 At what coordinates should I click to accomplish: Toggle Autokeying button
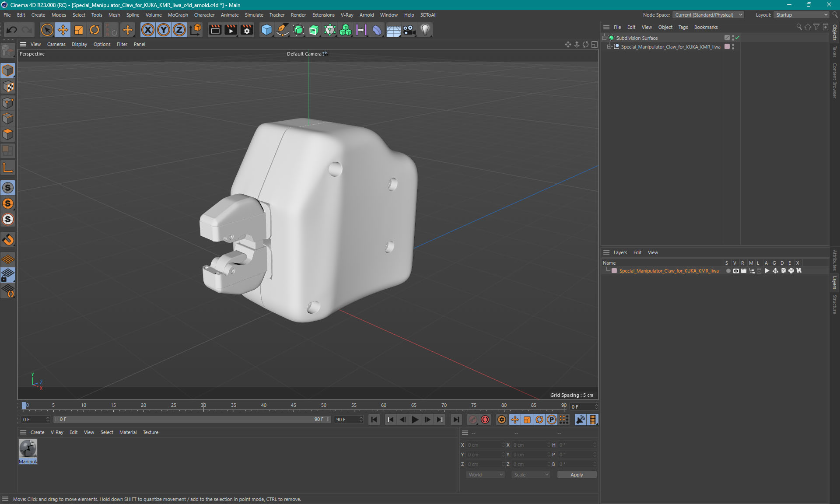[485, 420]
